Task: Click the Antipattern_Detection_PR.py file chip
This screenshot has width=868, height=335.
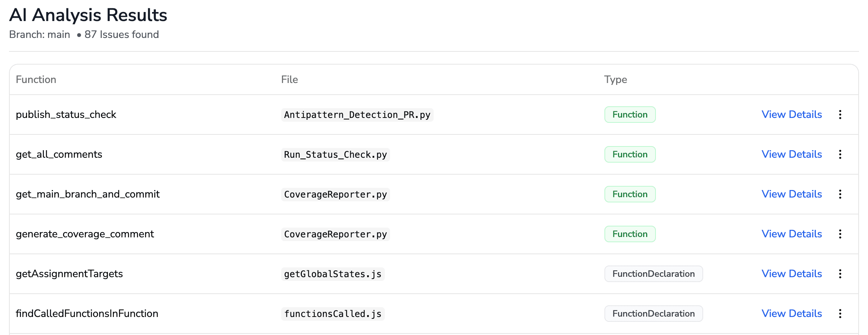Action: (357, 115)
